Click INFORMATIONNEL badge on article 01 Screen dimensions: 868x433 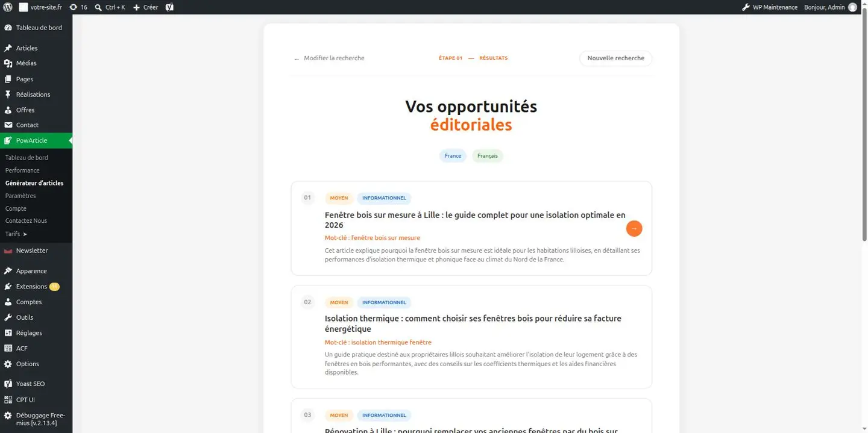tap(384, 198)
